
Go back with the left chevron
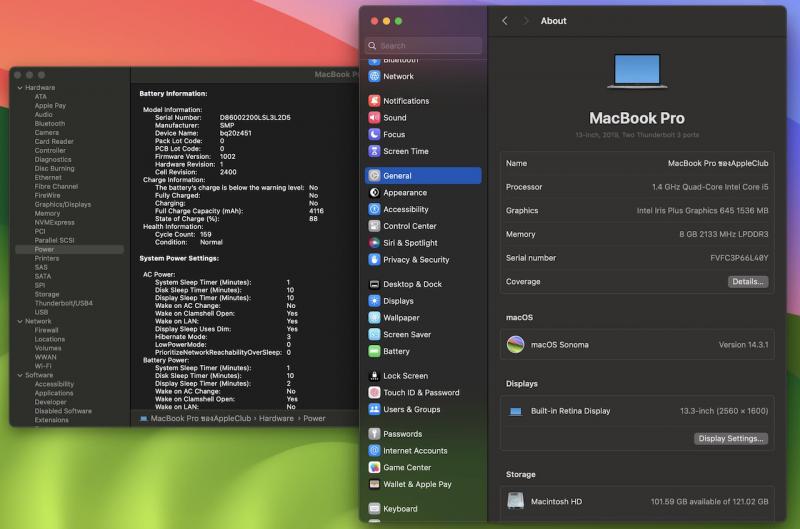click(505, 21)
